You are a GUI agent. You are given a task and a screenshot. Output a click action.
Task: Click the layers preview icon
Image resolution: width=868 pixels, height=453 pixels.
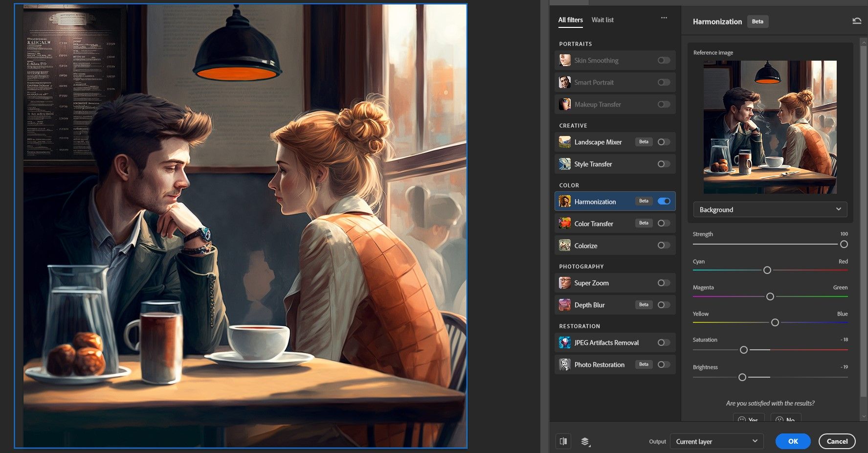tap(585, 441)
